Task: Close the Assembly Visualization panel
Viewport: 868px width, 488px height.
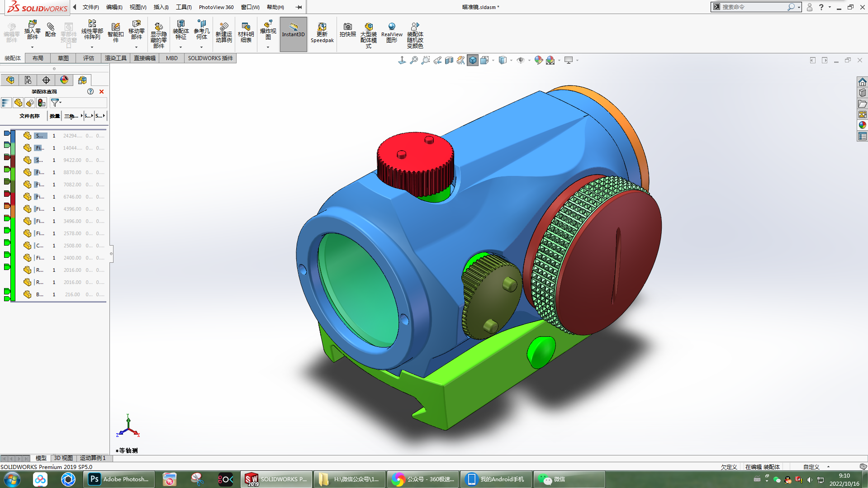Action: pos(101,91)
